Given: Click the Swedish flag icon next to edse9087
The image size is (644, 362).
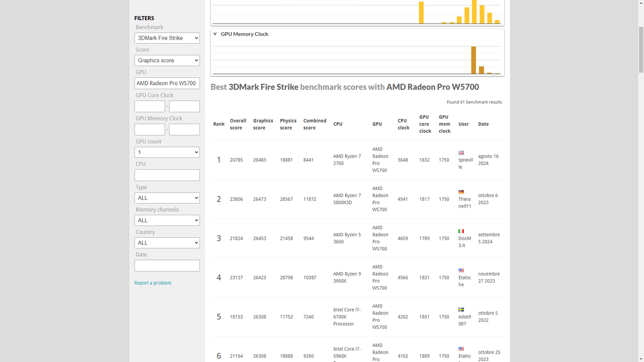Looking at the screenshot, I should coord(461,310).
